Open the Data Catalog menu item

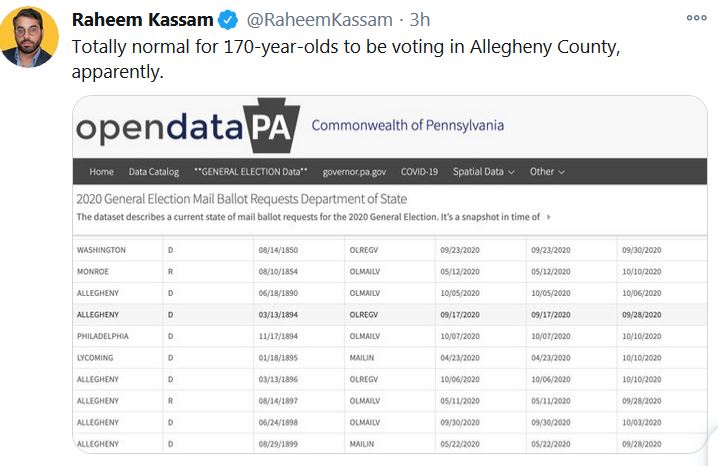[x=154, y=171]
